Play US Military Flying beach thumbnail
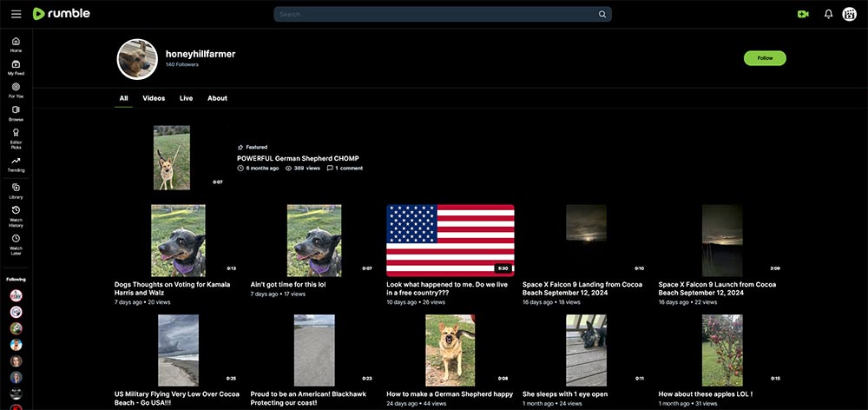The height and width of the screenshot is (410, 868). [x=178, y=350]
